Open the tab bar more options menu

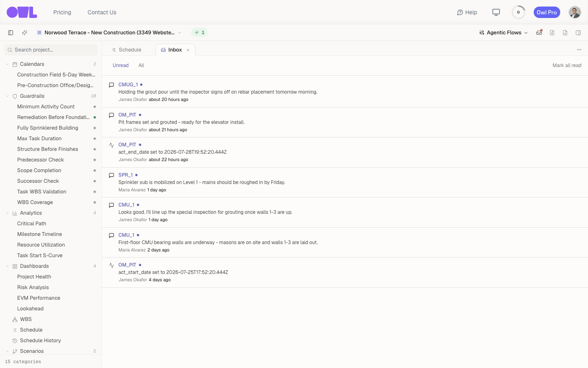pyautogui.click(x=579, y=50)
